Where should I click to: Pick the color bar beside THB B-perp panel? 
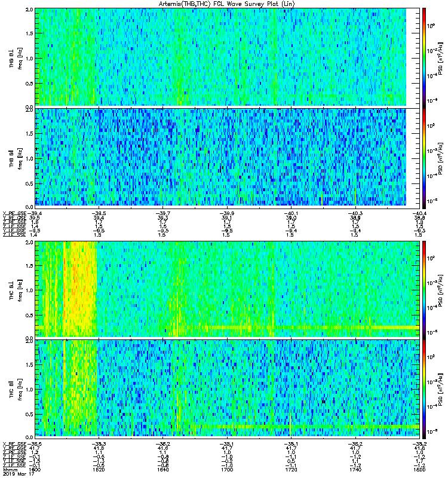424,57
